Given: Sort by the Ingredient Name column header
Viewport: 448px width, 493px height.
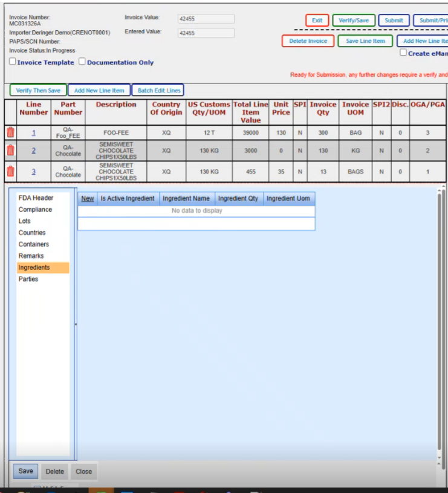Looking at the screenshot, I should [186, 199].
